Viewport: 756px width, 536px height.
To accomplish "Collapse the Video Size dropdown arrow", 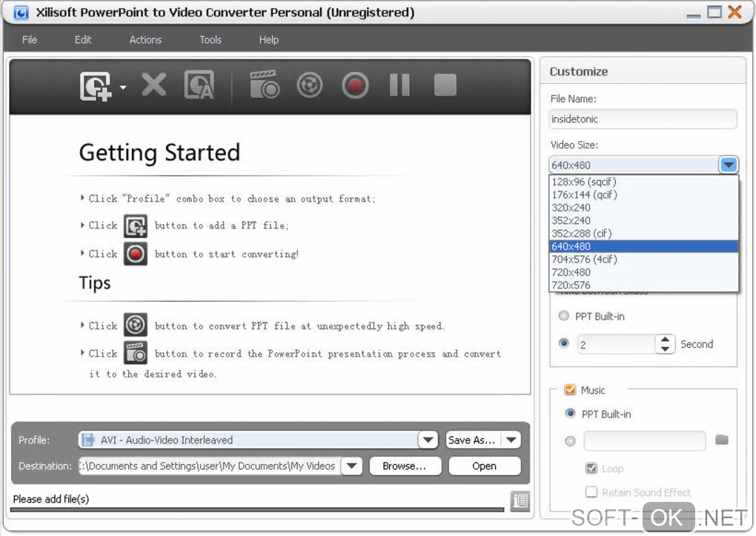I will tap(729, 165).
